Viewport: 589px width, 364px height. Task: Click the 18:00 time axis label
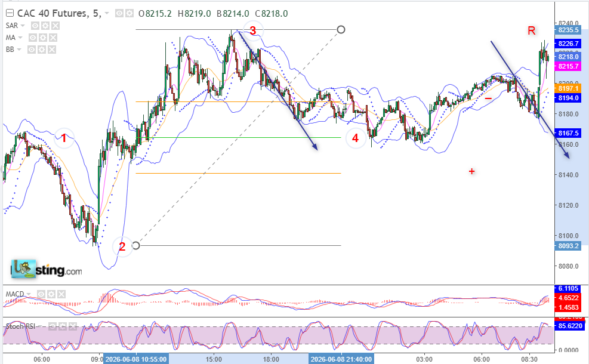coord(271,359)
